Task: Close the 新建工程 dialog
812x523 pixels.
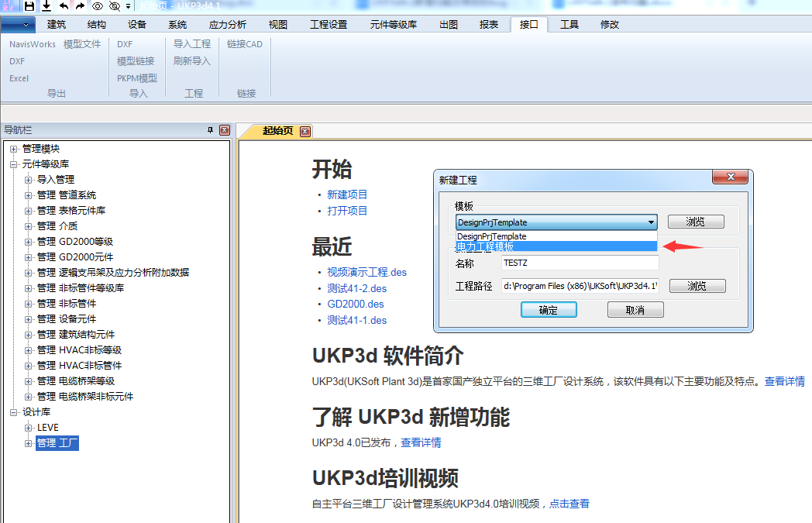Action: point(730,177)
